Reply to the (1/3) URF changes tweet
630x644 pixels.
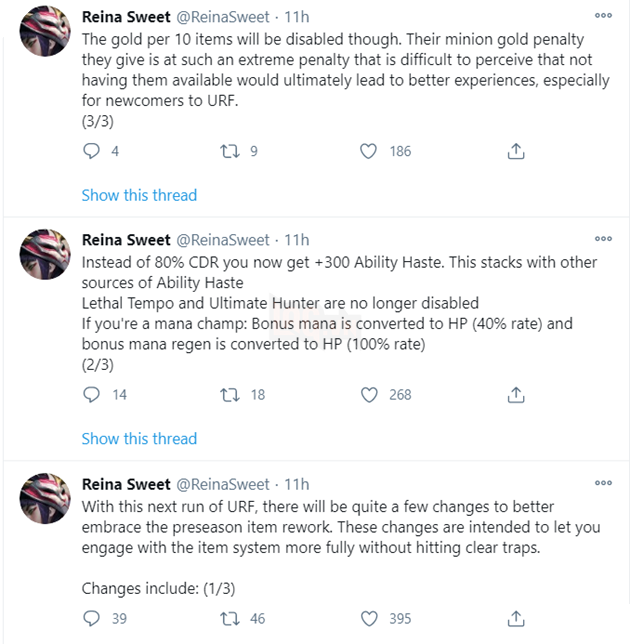pyautogui.click(x=92, y=618)
